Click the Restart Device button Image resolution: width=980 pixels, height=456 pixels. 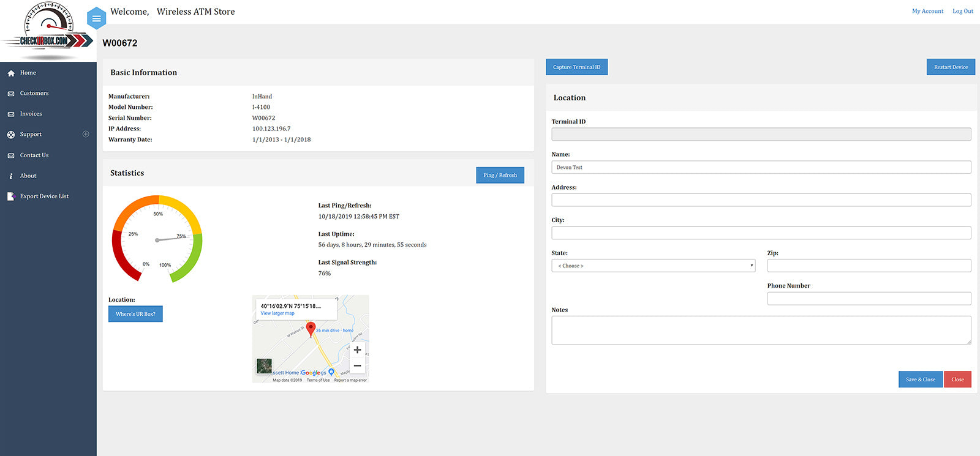click(x=950, y=67)
